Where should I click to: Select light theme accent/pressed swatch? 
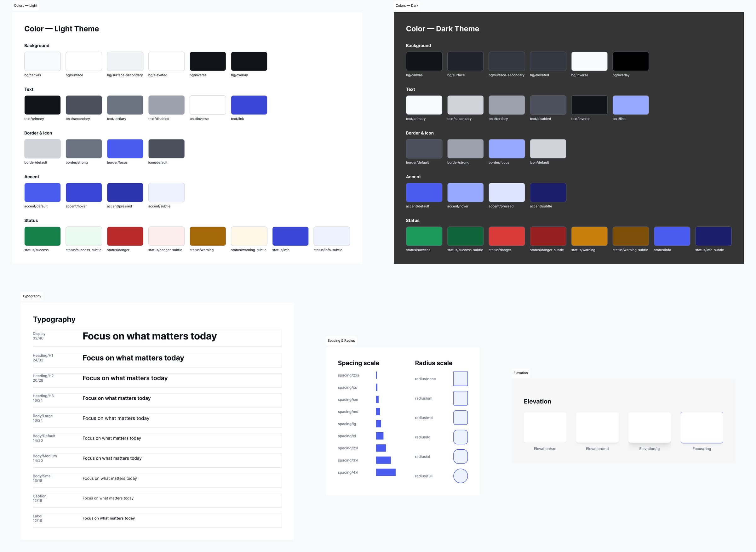point(125,192)
